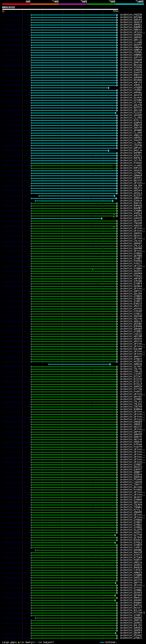146x644 pixels.
Task: Click the cyan ~100% identity legend segment
Action: click(x=130, y=4)
